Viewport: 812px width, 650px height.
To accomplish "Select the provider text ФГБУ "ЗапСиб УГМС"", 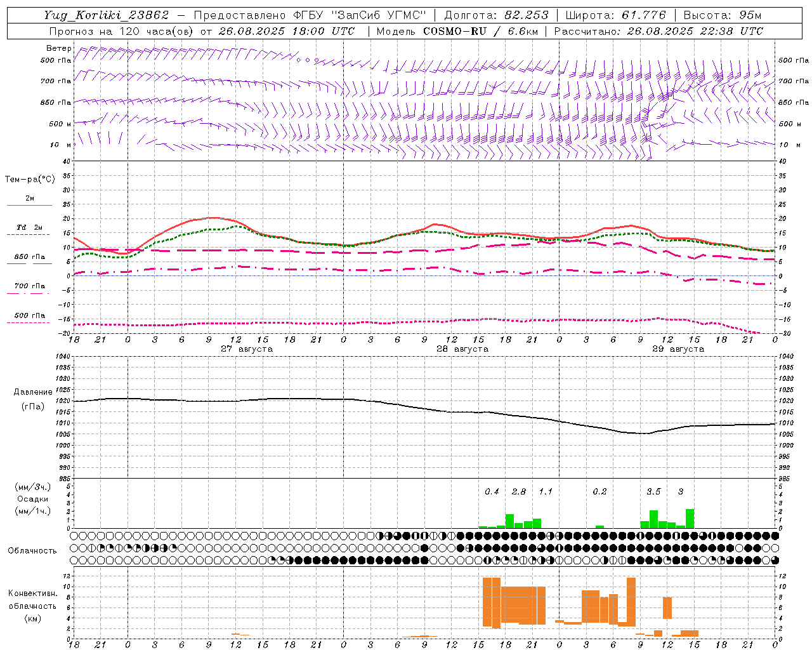I will point(360,15).
